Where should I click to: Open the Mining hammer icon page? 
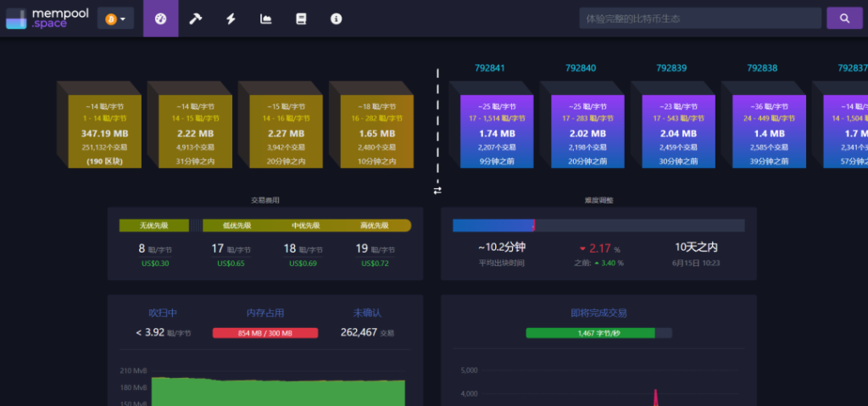(x=196, y=19)
